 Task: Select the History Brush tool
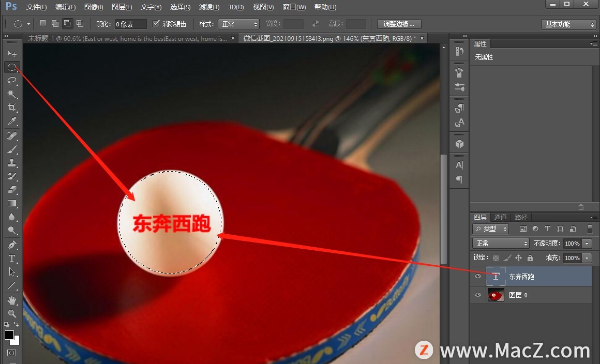(12, 176)
